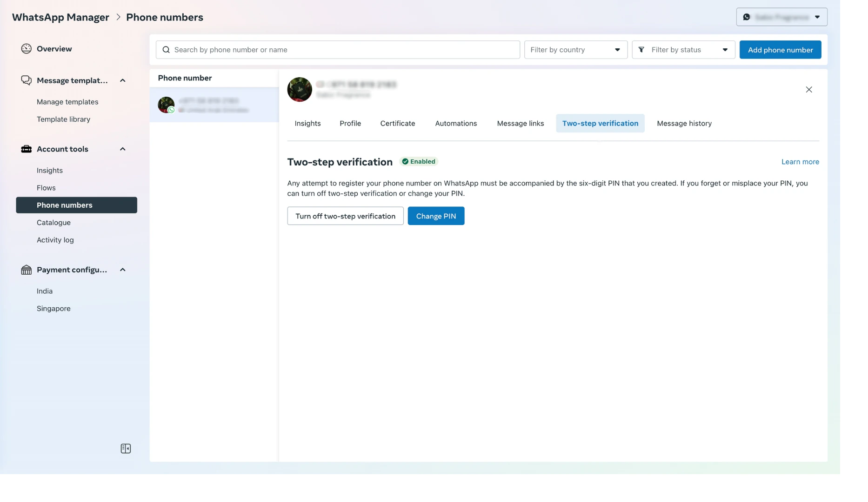This screenshot has width=868, height=502.
Task: Switch to the Message links tab
Action: tap(520, 123)
